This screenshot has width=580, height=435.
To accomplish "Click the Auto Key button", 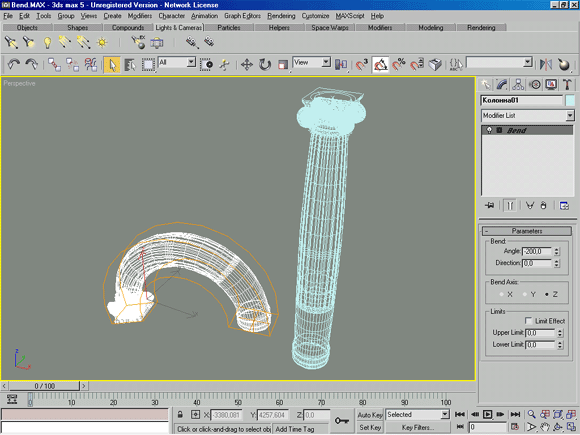I will [370, 415].
